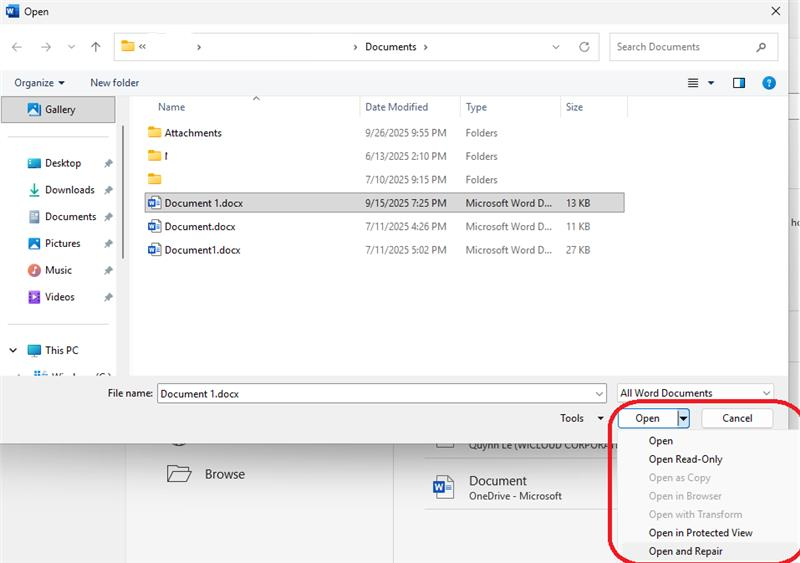Toggle the preview pane
This screenshot has height=563, width=800.
pos(739,83)
